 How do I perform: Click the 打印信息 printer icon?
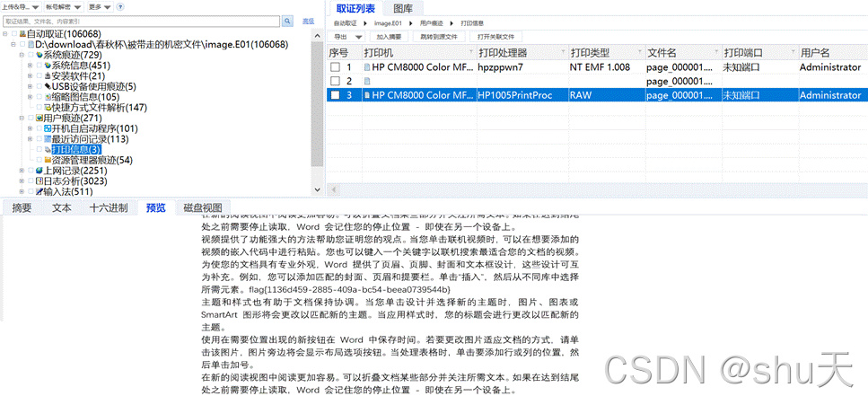pos(48,150)
